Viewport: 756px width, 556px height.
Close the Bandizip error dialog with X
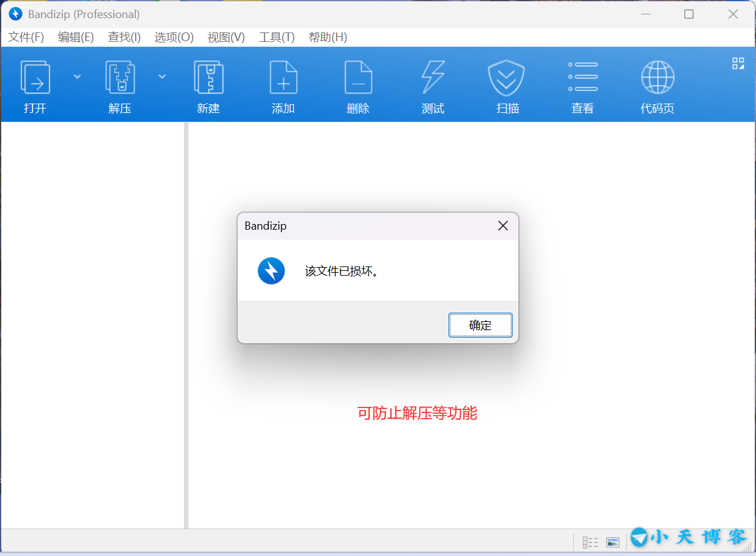coord(503,226)
